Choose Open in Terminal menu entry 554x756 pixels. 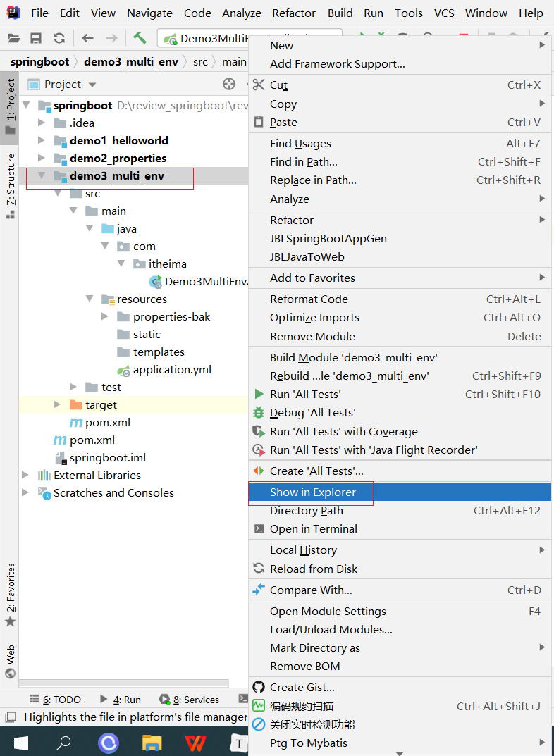pos(313,528)
